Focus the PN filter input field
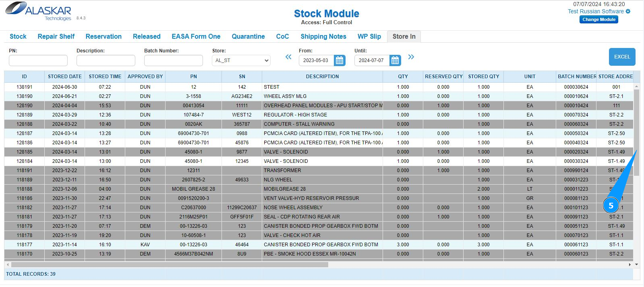 tap(38, 60)
